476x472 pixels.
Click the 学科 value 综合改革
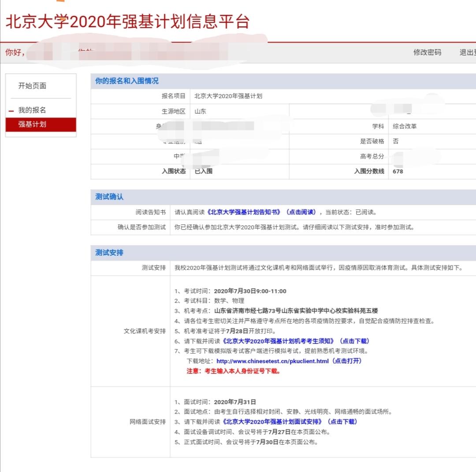click(405, 126)
